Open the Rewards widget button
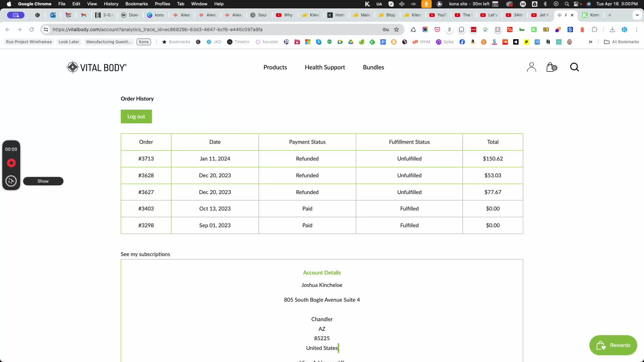This screenshot has width=644, height=362. [x=613, y=345]
